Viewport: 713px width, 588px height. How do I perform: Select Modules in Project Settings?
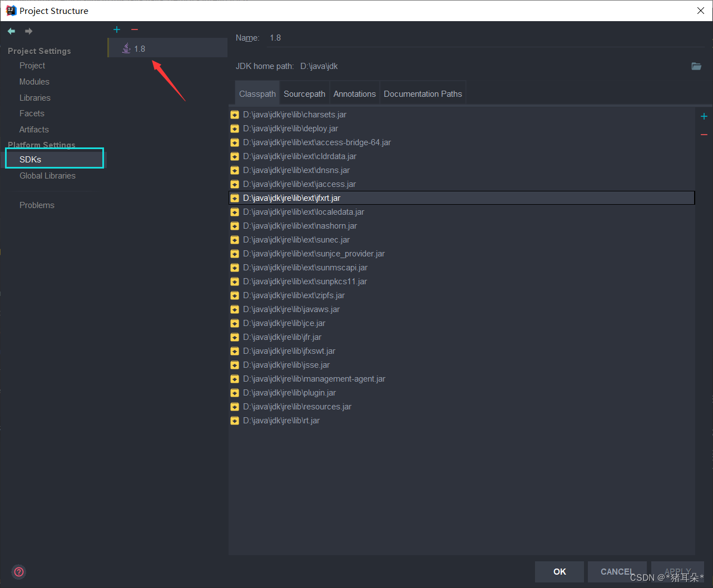pos(34,81)
